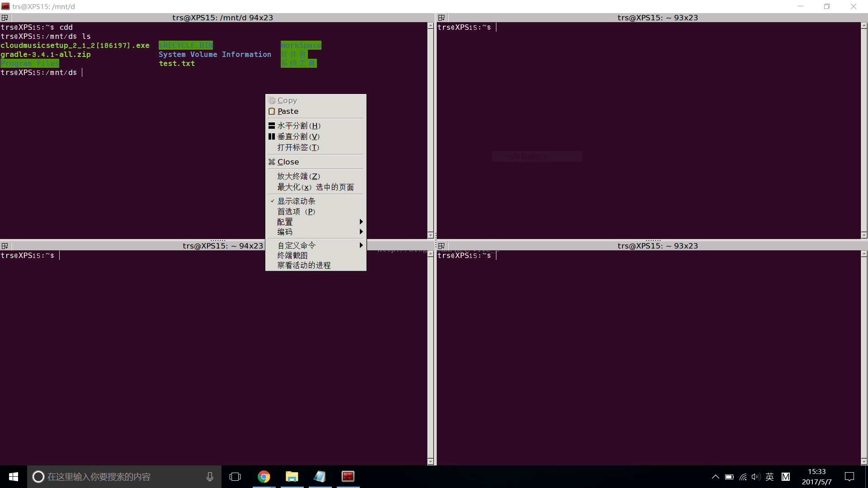Open the bottom-right terminal grouping icon
Viewport: 868px width, 488px height.
click(x=442, y=246)
